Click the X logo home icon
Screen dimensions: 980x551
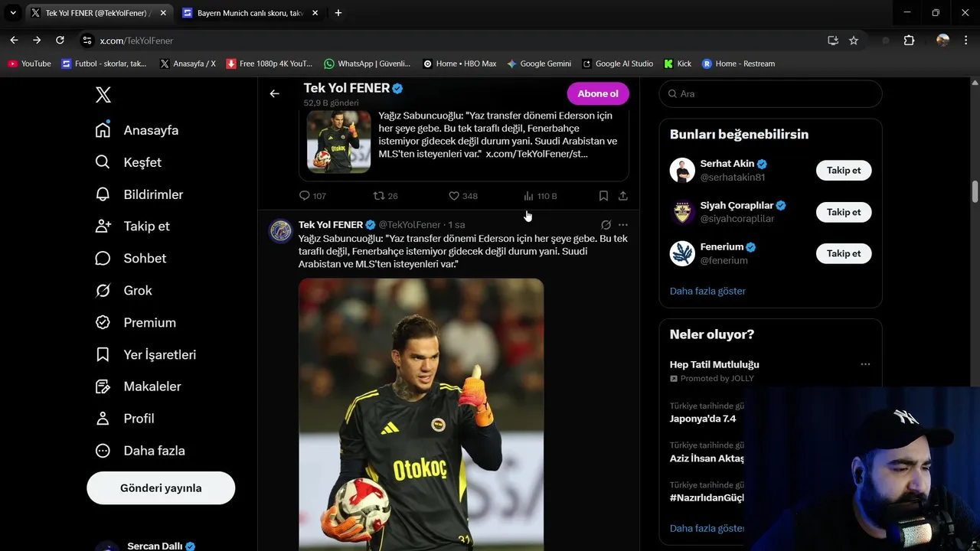coord(103,95)
